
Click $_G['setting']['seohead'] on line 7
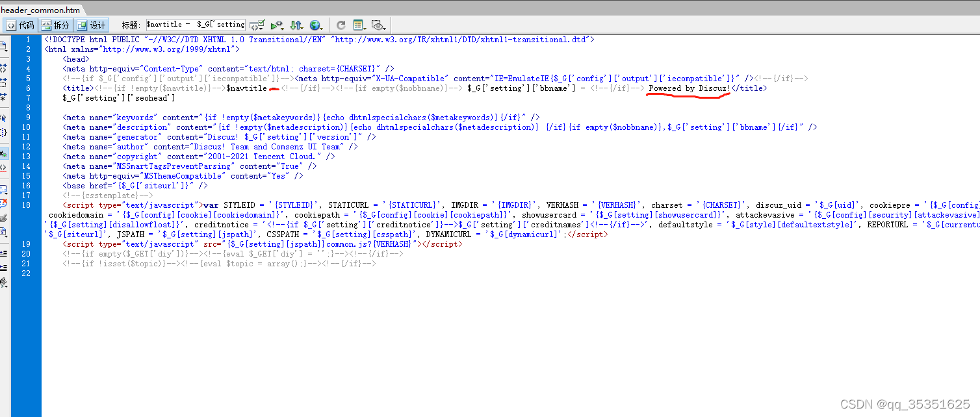point(119,98)
